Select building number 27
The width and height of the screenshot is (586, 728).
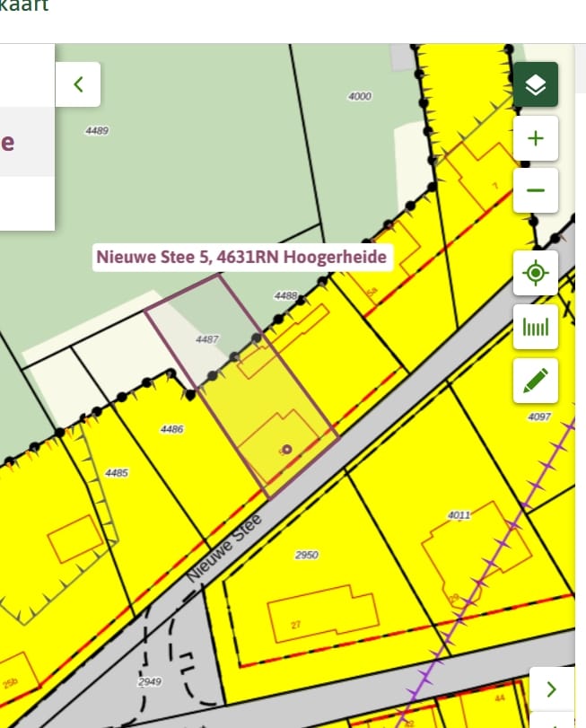pos(295,624)
